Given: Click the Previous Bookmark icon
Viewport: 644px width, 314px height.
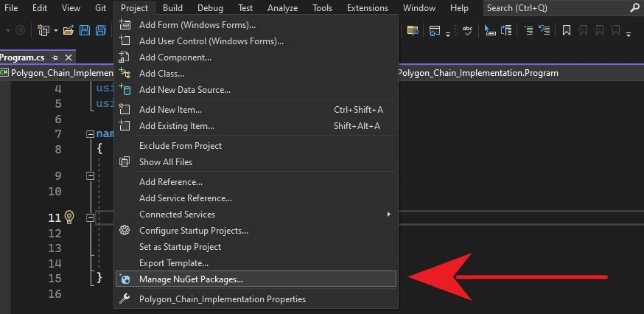Looking at the screenshot, I should pyautogui.click(x=582, y=30).
